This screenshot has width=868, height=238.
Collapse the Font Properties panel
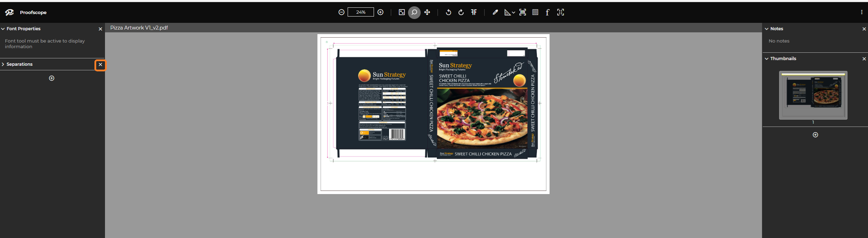(x=3, y=29)
